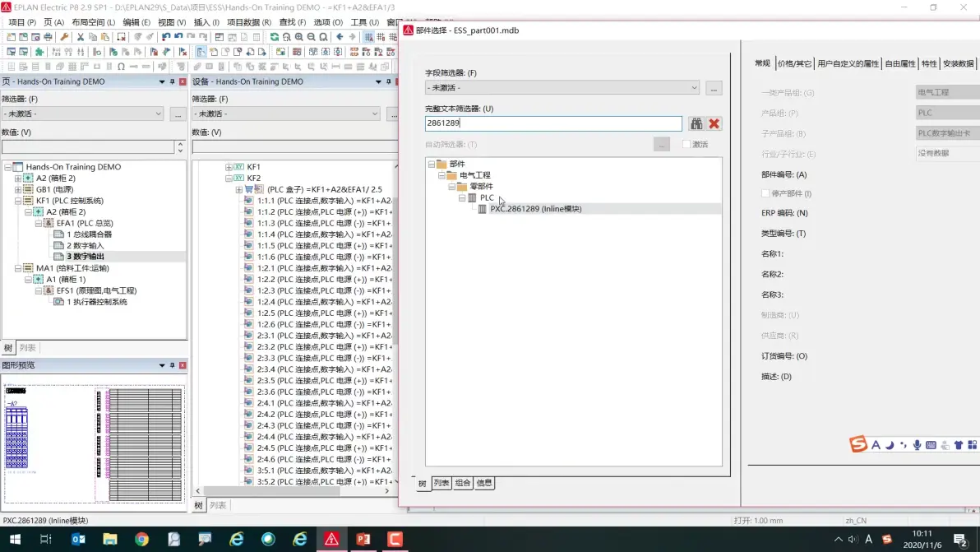Click the blue back arrow icon
Image resolution: width=980 pixels, height=552 pixels.
(340, 37)
